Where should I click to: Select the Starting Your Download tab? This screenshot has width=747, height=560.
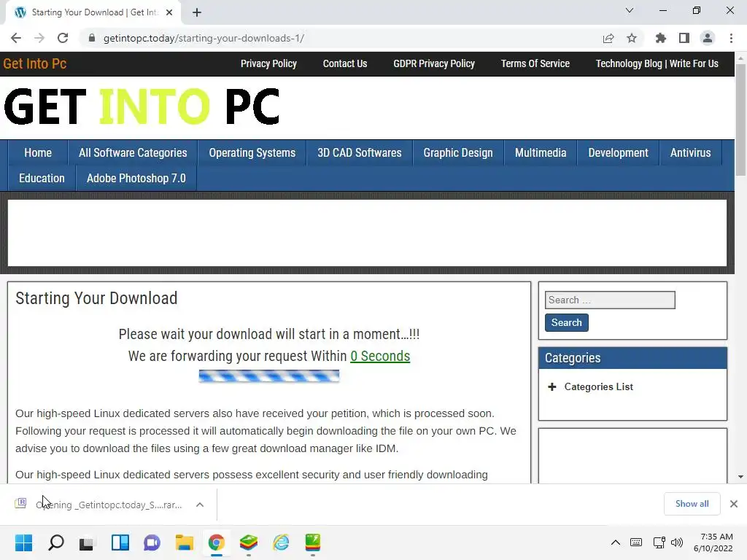[93, 12]
